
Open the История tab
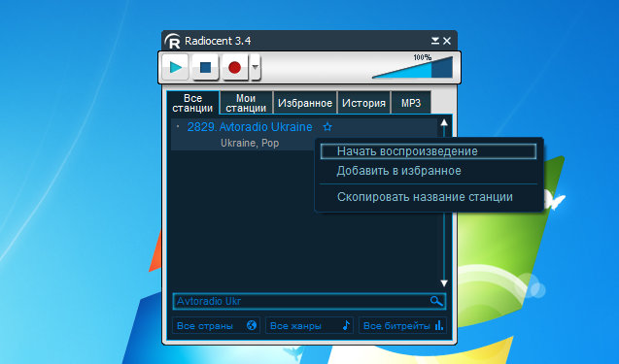pos(363,103)
